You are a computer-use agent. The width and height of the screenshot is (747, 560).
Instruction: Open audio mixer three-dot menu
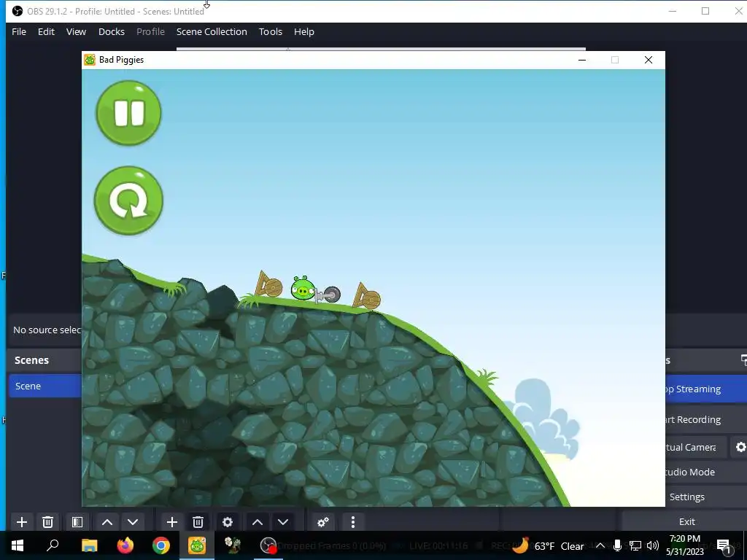click(x=353, y=522)
